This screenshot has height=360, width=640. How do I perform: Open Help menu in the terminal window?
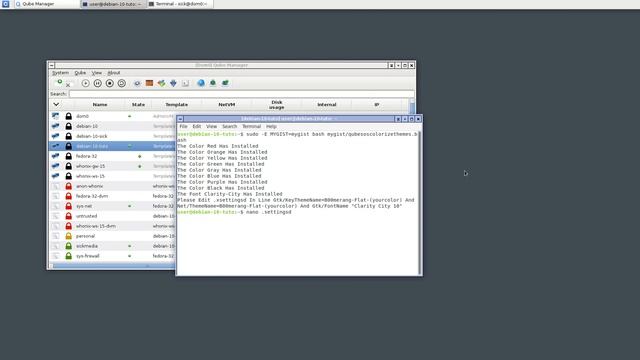[x=271, y=127]
